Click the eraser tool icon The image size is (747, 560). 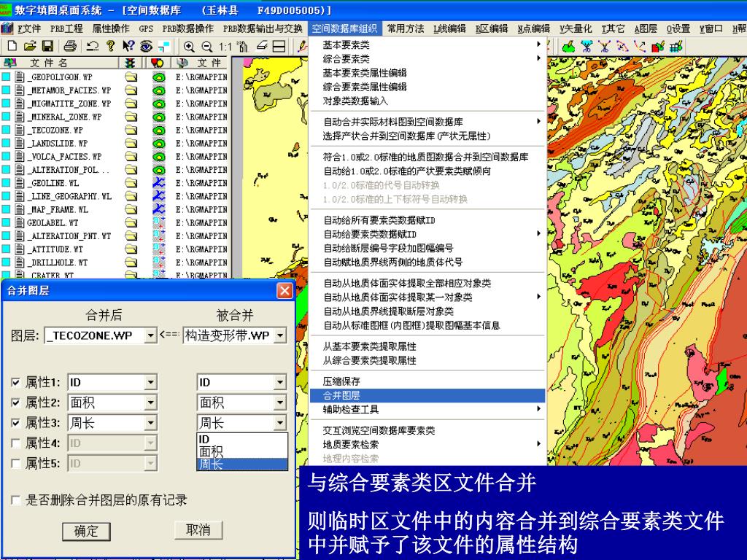coord(262,46)
